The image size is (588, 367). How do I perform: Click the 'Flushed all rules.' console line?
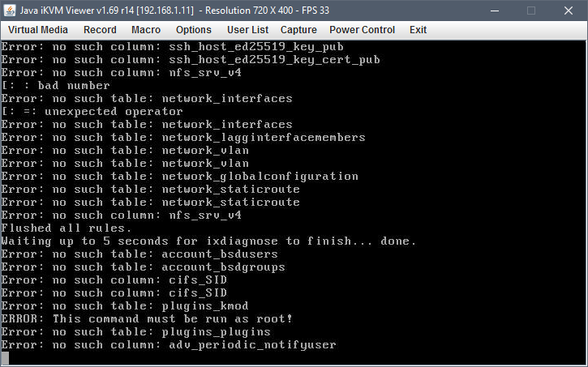[x=67, y=228]
